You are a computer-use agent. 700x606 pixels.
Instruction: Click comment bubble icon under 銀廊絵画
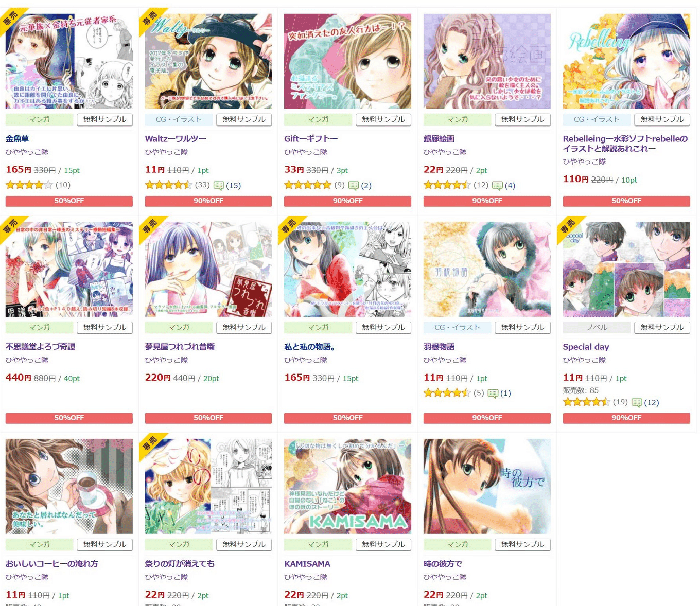click(x=497, y=185)
